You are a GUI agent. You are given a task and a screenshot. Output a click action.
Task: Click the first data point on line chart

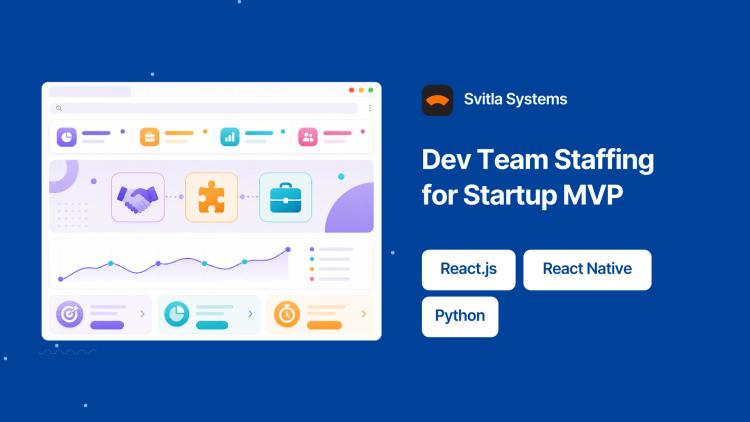60,279
